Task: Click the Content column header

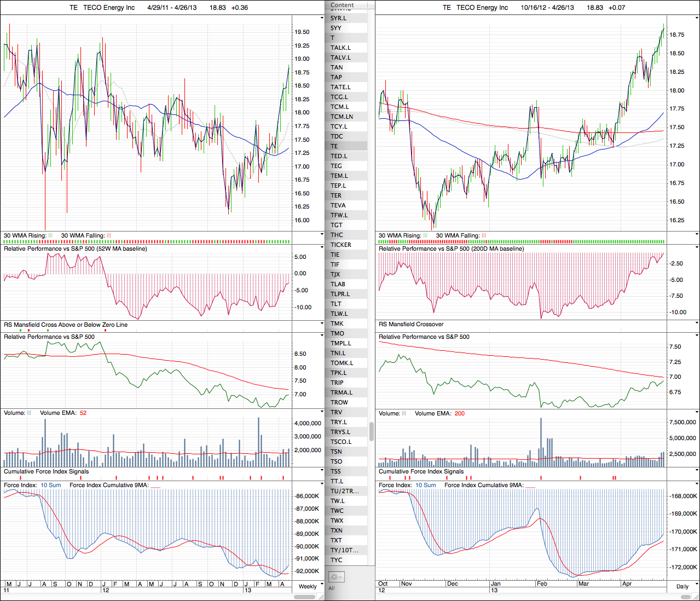Action: click(x=343, y=5)
